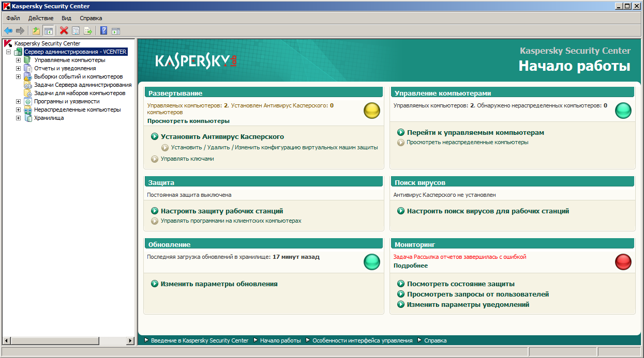Toggle the Show/Hide console tree icon
The image size is (644, 358).
pyautogui.click(x=48, y=31)
